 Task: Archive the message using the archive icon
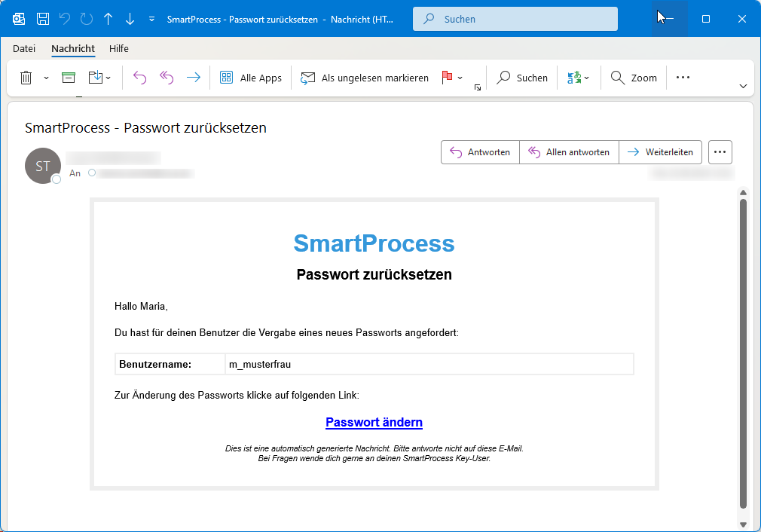[x=69, y=78]
